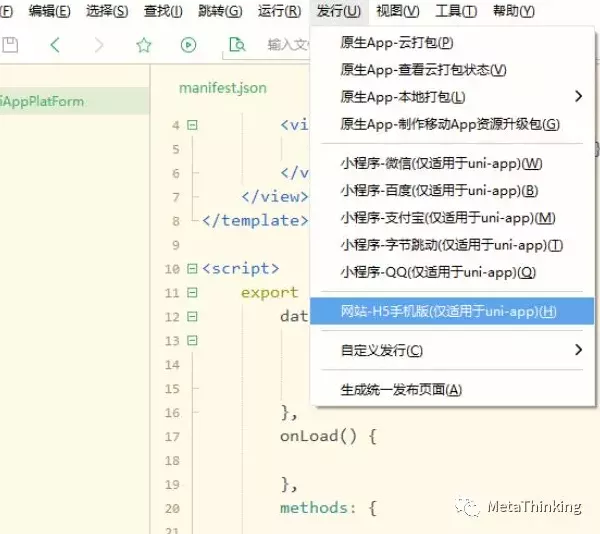Collapse the fold on line 13
Screen dimensions: 600x534
[x=192, y=340]
